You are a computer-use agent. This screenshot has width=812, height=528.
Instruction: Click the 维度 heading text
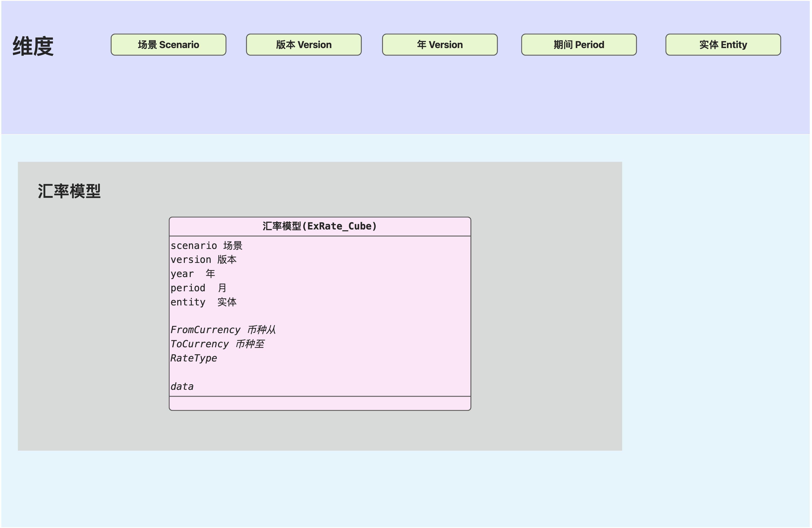coord(33,46)
